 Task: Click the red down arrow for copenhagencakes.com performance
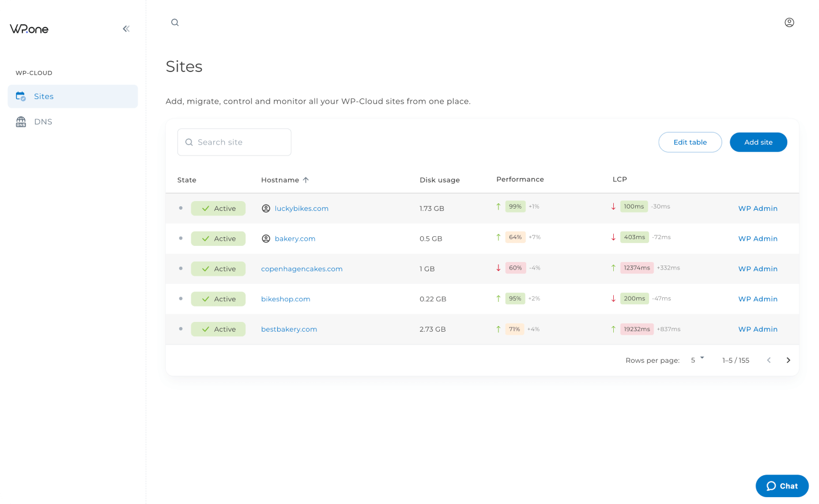click(499, 268)
